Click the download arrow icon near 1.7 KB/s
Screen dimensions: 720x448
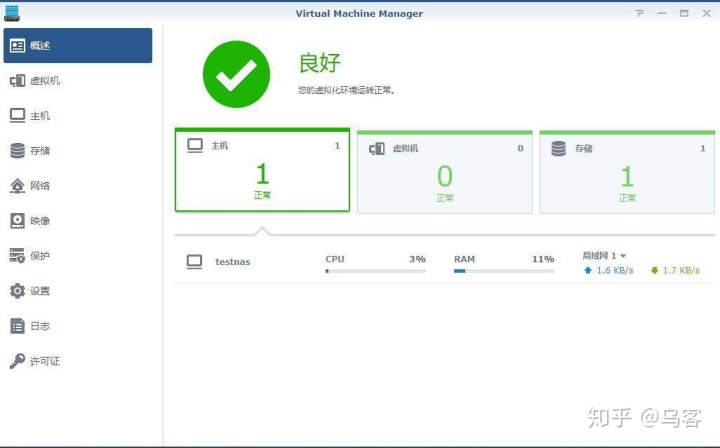coord(655,270)
